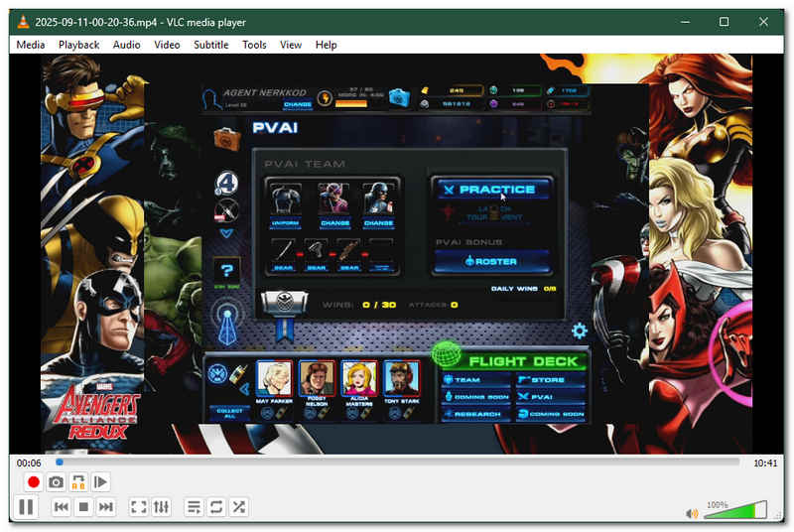Open the Media menu
This screenshot has width=794, height=532.
click(31, 45)
